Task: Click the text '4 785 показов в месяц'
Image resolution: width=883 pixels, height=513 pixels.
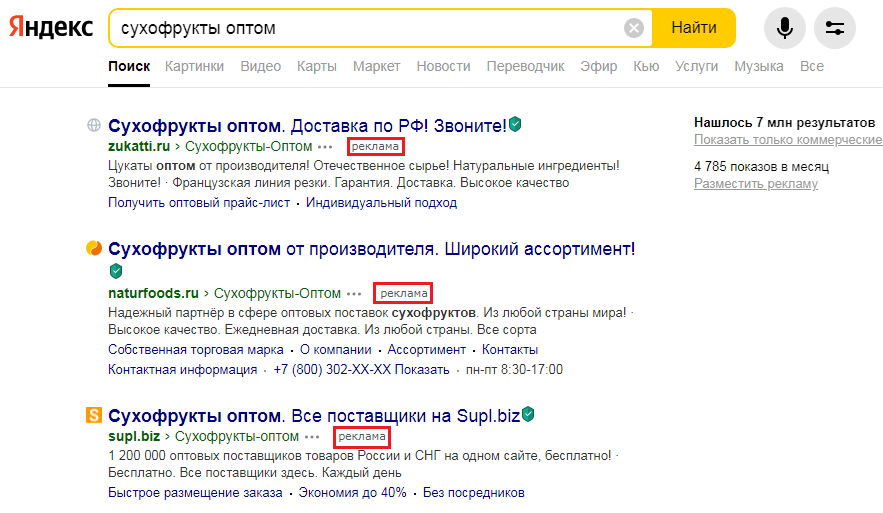Action: 761,167
